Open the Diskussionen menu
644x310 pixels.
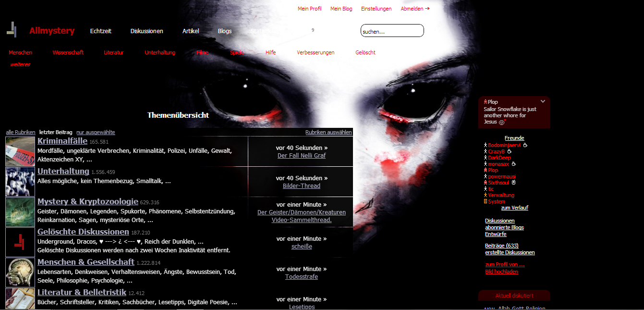(147, 31)
